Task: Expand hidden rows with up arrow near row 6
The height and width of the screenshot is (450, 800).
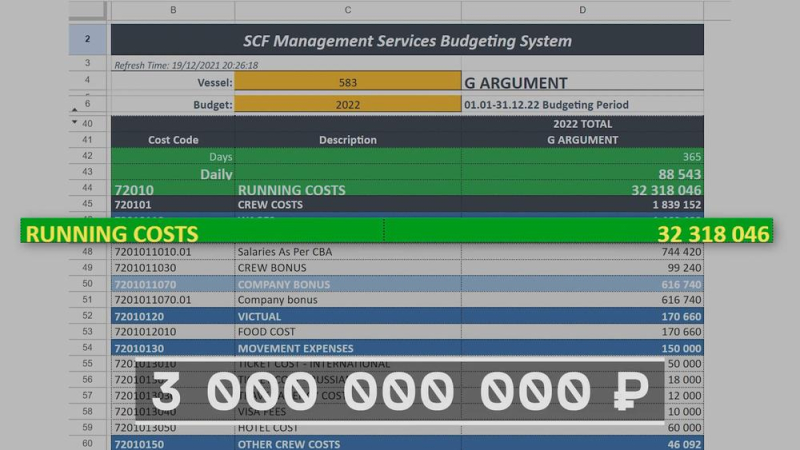Action: (74, 110)
